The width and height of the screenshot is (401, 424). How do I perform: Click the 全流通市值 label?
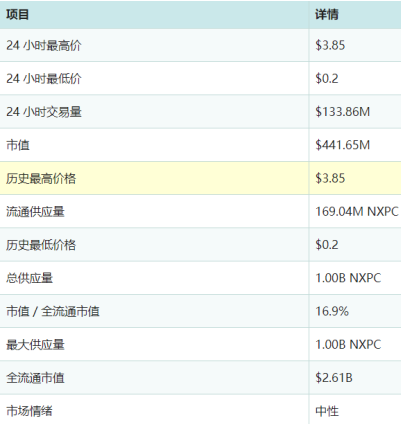(x=35, y=378)
